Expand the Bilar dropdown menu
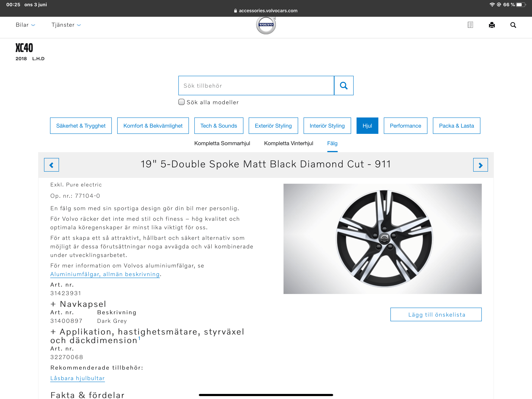Viewport: 532px width, 399px height. pos(25,25)
